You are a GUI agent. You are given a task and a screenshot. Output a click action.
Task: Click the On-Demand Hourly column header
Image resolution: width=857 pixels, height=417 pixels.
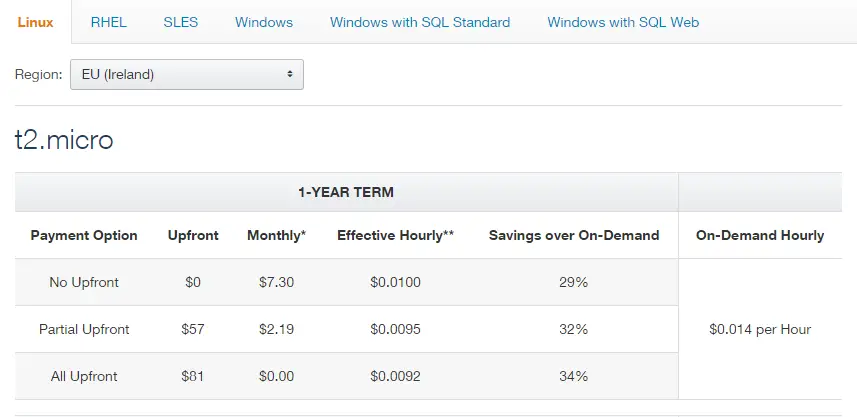[760, 236]
